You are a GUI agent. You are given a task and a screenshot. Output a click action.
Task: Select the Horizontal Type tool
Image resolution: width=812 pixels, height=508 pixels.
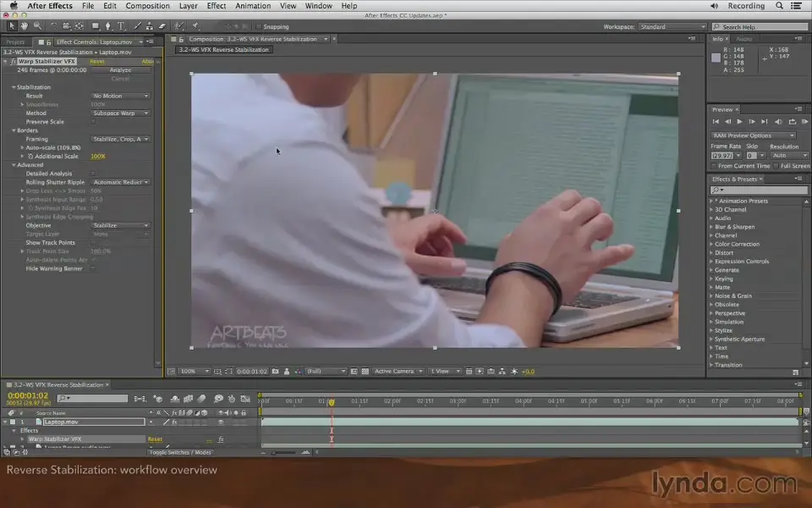tap(121, 26)
